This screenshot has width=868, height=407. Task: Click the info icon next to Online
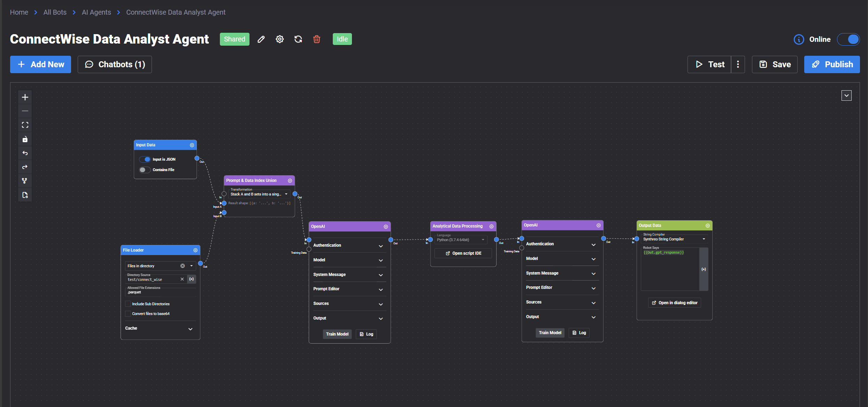pyautogui.click(x=799, y=39)
